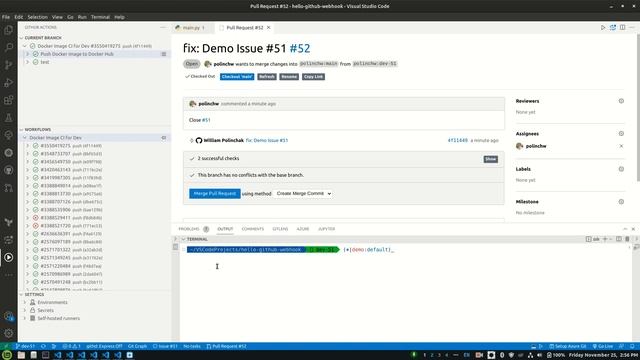Click the run icon in the editor toolbar
640x360 pixels.
(x=603, y=27)
